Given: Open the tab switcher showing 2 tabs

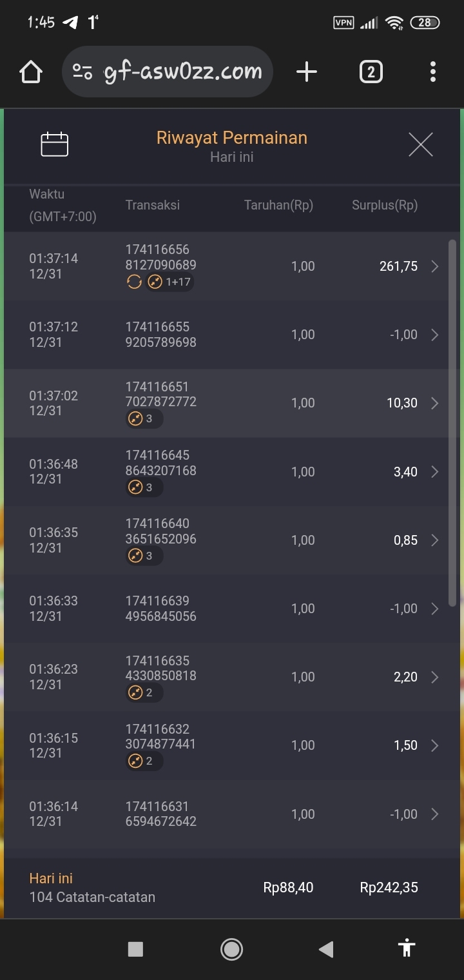Looking at the screenshot, I should [x=371, y=72].
